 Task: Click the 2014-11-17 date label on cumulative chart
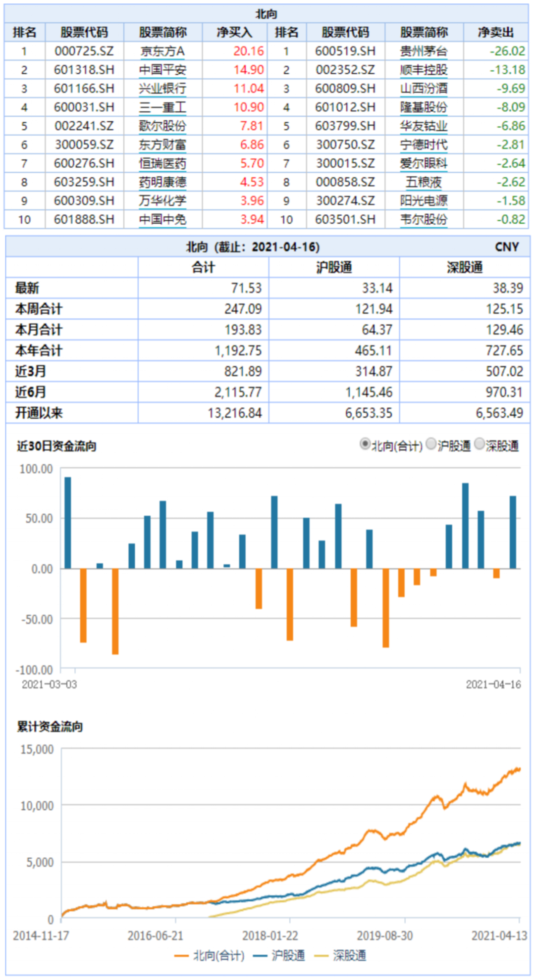[x=41, y=935]
